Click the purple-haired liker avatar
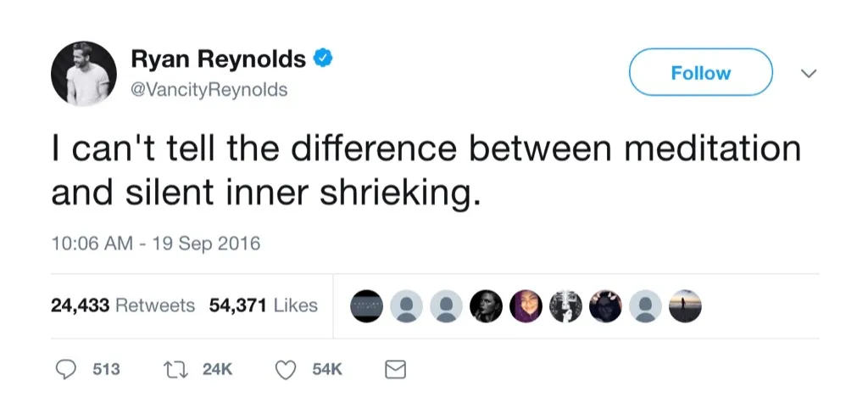The height and width of the screenshot is (420, 868). (525, 305)
